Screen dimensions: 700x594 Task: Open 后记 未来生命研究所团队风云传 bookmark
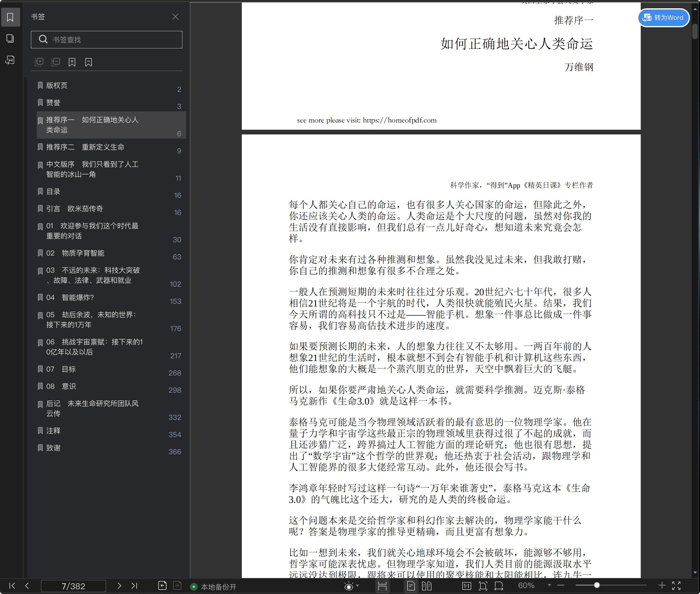[111, 409]
